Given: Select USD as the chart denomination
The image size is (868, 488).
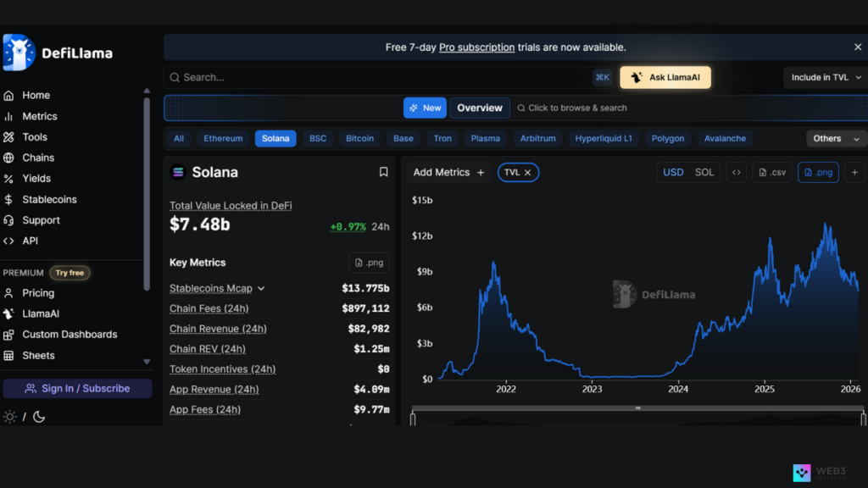Looking at the screenshot, I should (673, 172).
